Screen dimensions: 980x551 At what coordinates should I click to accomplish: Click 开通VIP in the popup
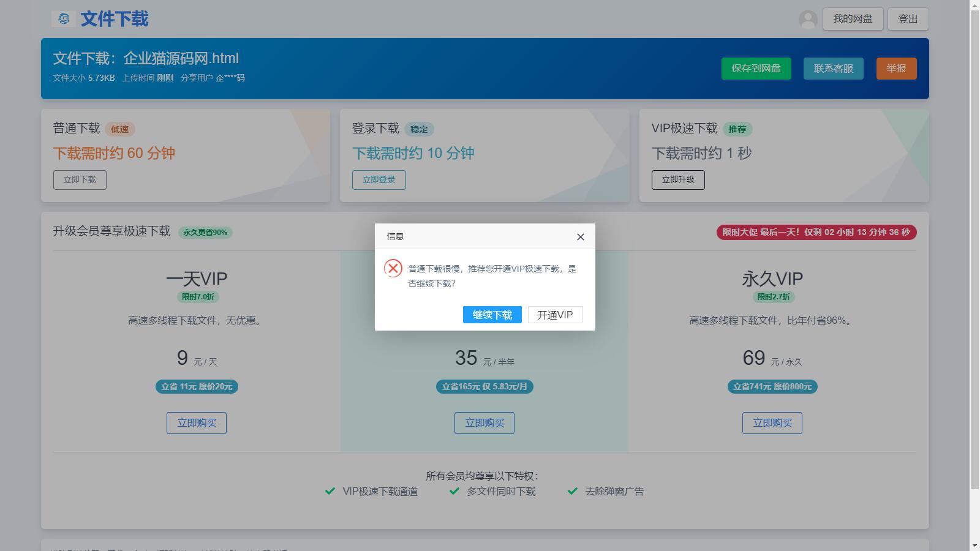click(554, 315)
